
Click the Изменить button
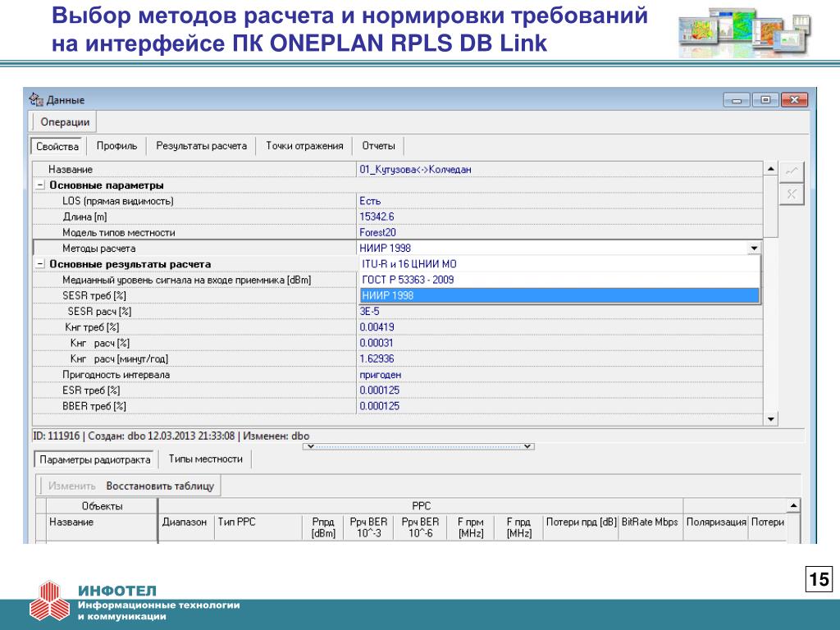[x=72, y=486]
